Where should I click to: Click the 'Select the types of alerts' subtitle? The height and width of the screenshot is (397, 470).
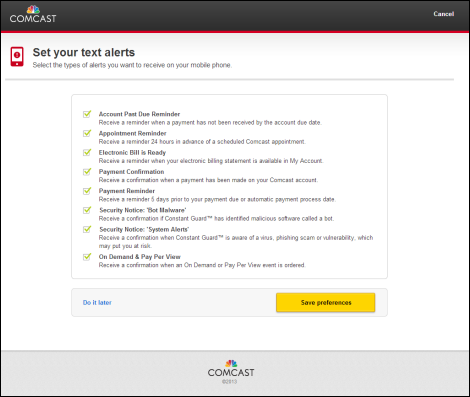(x=132, y=65)
